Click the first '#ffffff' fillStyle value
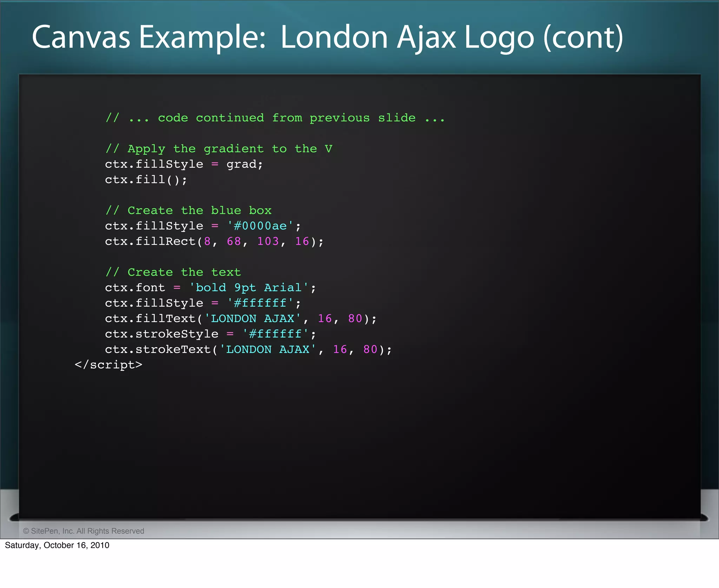Viewport: 719px width, 588px height. tap(260, 303)
